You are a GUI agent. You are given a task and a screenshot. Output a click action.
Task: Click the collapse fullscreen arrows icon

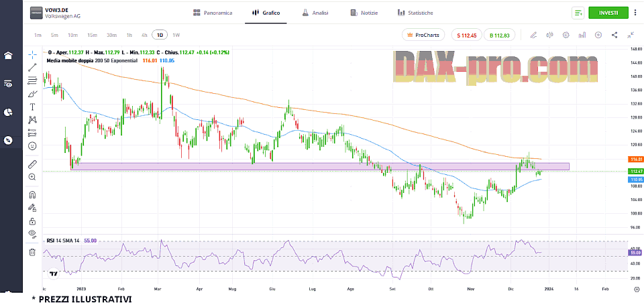click(x=631, y=36)
